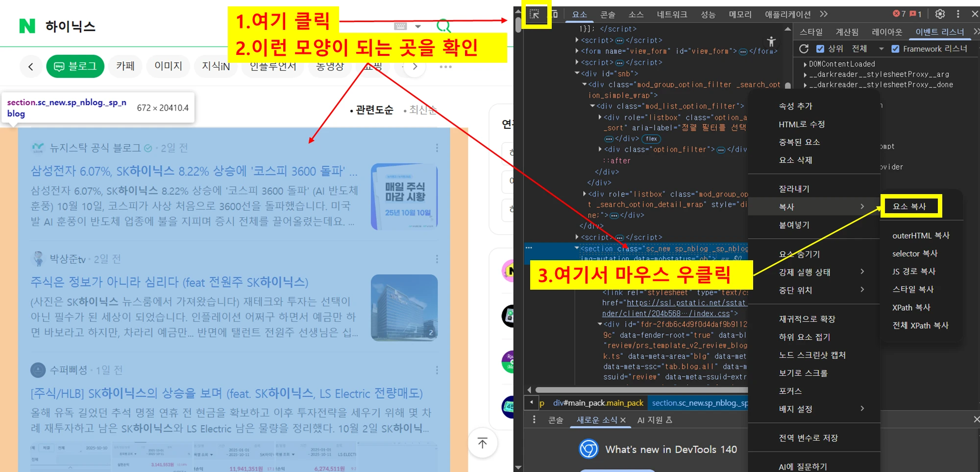Screen dimensions: 980x472
Task: Select 요소 복사 from the copy submenu
Action: click(909, 206)
